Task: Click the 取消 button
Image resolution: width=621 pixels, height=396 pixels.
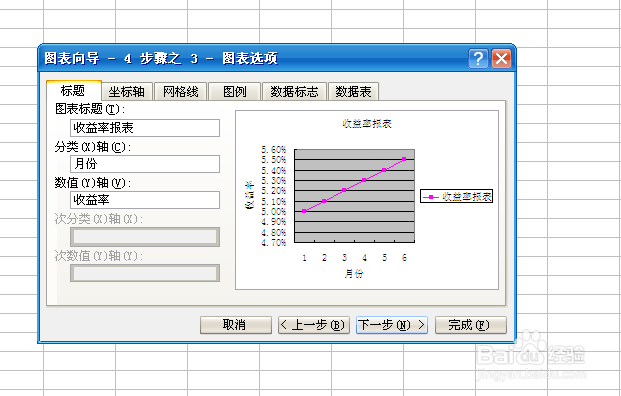Action: [236, 325]
